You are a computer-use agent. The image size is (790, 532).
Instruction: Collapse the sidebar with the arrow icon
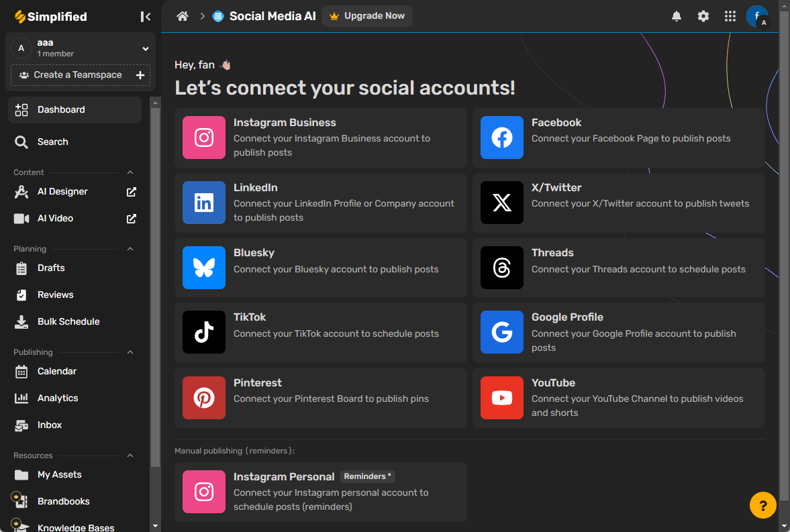click(x=145, y=17)
